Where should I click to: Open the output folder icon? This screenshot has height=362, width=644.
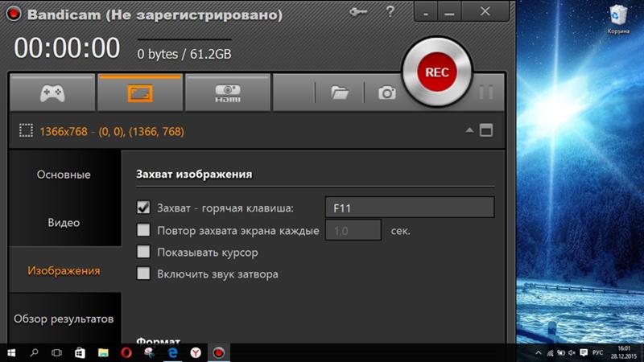340,93
